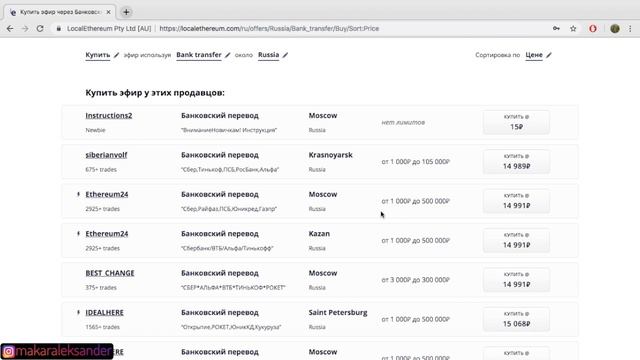
Task: Change payment method Bank transfer
Action: (199, 55)
